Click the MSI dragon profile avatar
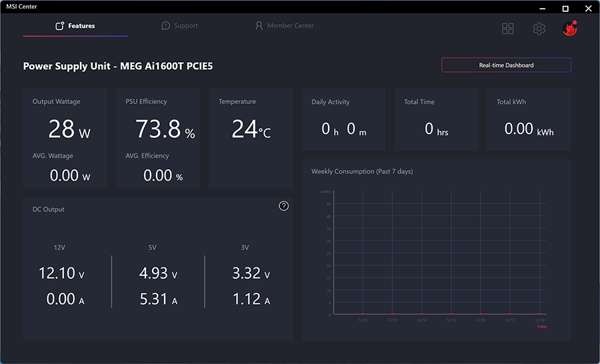600x364 pixels. [569, 28]
